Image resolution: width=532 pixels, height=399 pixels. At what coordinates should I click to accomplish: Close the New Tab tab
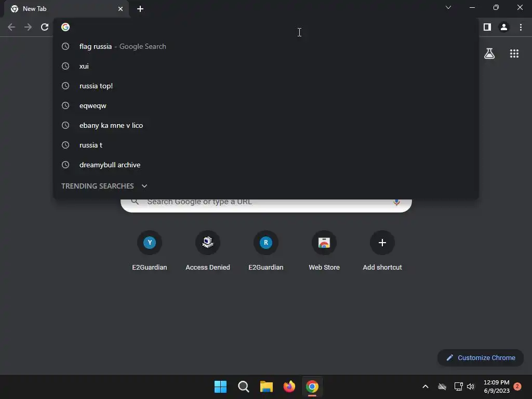121,9
